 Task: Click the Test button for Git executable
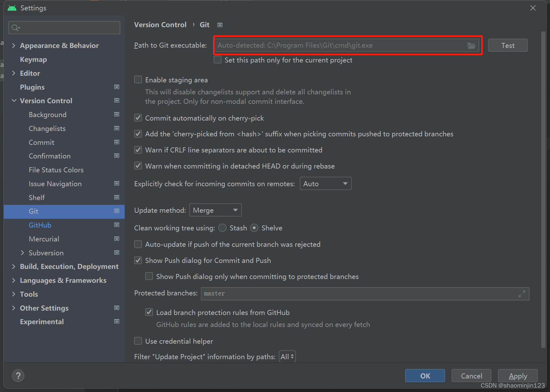pyautogui.click(x=508, y=45)
